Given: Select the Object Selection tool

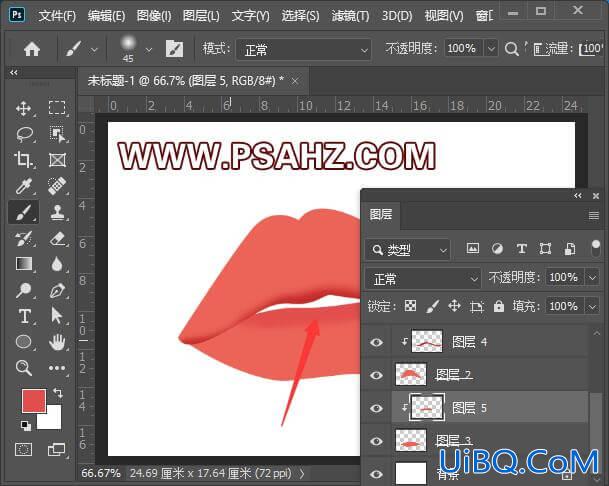Looking at the screenshot, I should (x=57, y=134).
